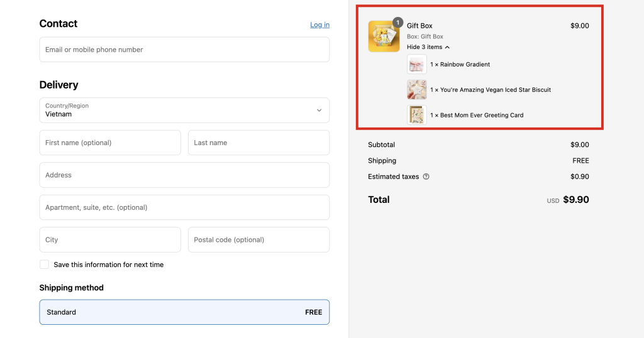Click the City input field
Screen dimensions: 644x338
(x=110, y=239)
